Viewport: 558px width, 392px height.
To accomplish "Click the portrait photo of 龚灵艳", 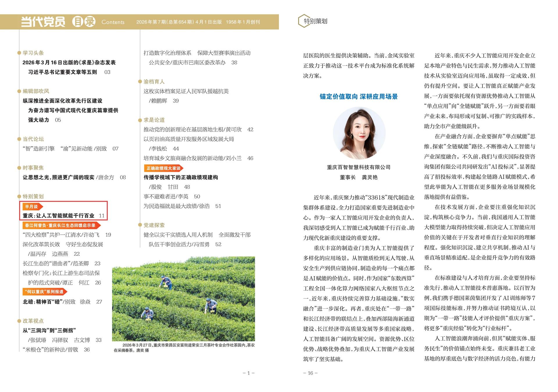I will pos(359,133).
